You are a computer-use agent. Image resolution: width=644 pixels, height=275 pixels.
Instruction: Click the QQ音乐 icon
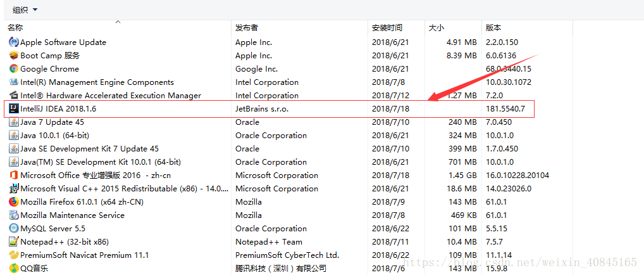(x=13, y=269)
